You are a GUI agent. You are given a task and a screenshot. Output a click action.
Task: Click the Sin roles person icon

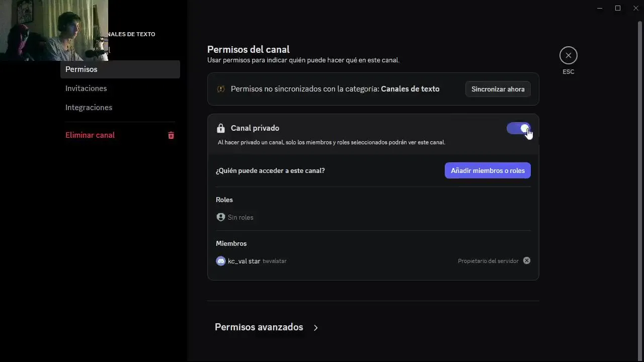tap(220, 217)
